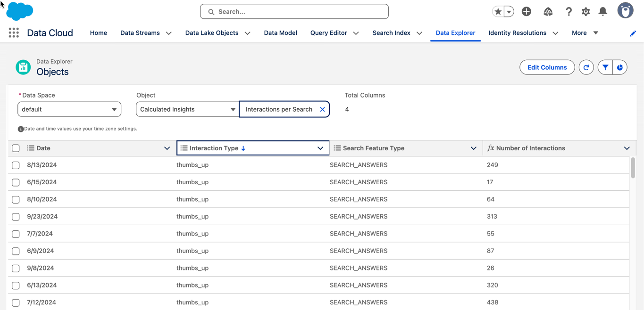Open the Global Actions plus icon

click(x=527, y=12)
